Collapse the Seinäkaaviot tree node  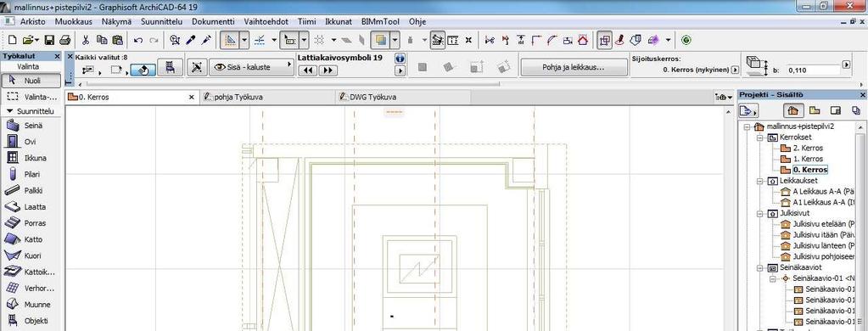point(760,267)
